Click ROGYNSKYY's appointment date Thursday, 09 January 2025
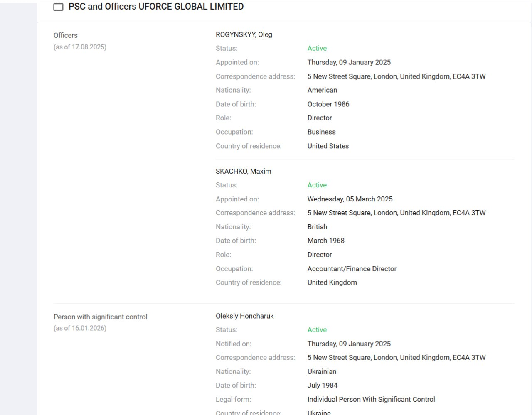This screenshot has height=415, width=532. (349, 62)
